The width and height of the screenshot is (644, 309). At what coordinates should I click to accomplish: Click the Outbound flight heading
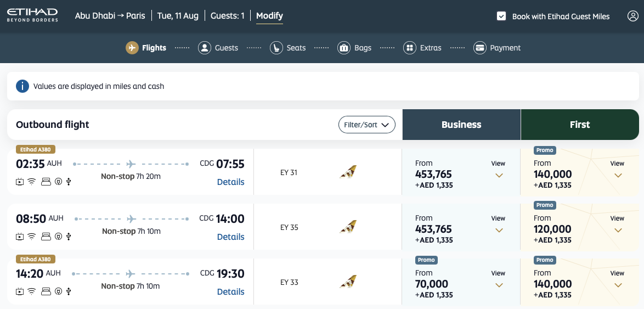pos(53,125)
